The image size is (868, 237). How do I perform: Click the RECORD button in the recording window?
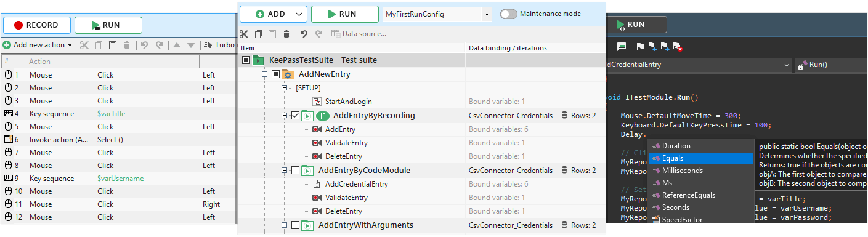pos(37,25)
